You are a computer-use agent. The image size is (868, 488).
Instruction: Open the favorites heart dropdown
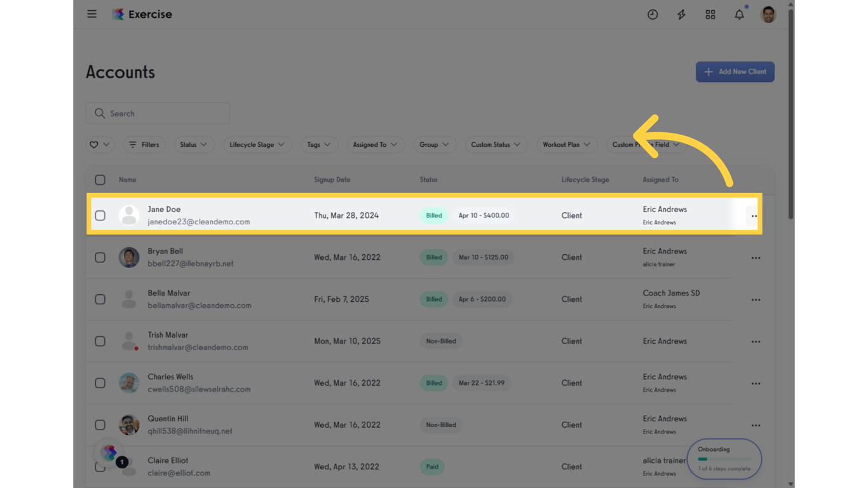(100, 144)
